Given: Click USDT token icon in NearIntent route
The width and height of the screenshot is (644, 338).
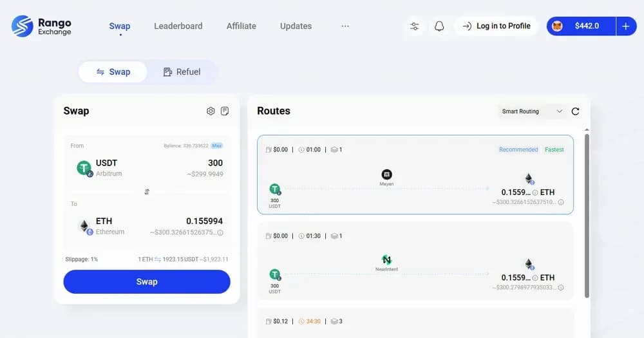Looking at the screenshot, I should pos(275,274).
